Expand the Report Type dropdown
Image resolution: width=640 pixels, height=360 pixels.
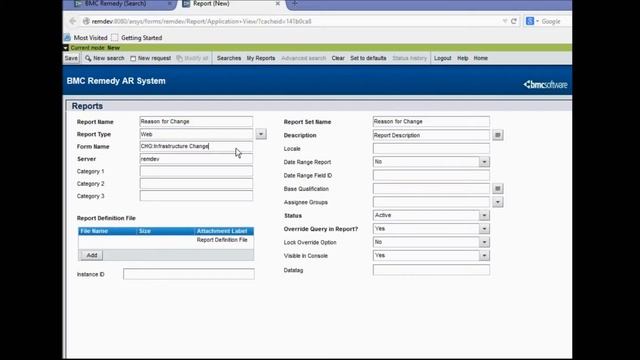click(x=261, y=134)
